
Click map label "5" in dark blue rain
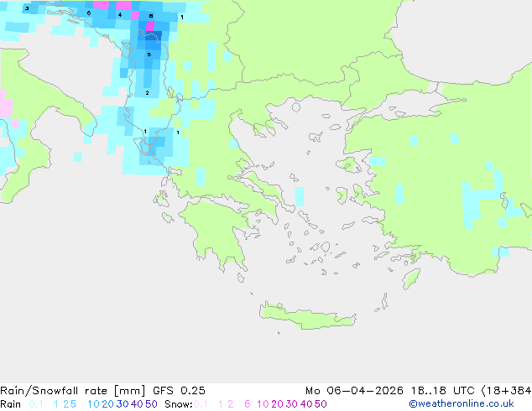(x=149, y=55)
